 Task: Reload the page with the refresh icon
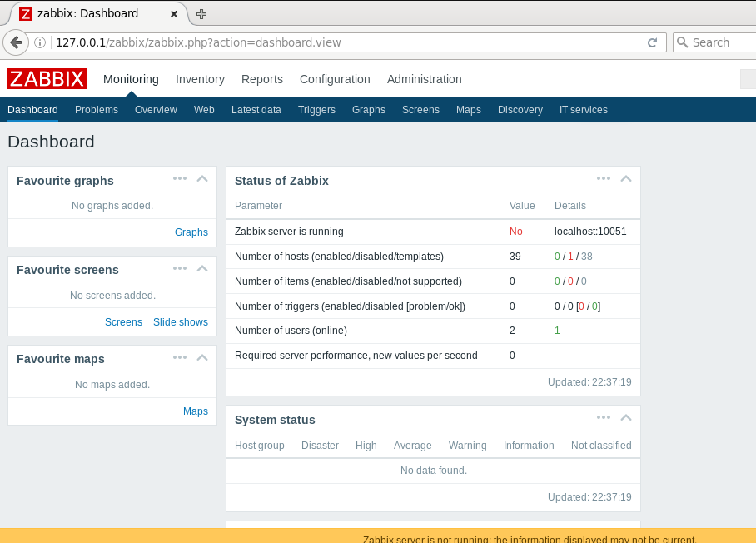[652, 42]
